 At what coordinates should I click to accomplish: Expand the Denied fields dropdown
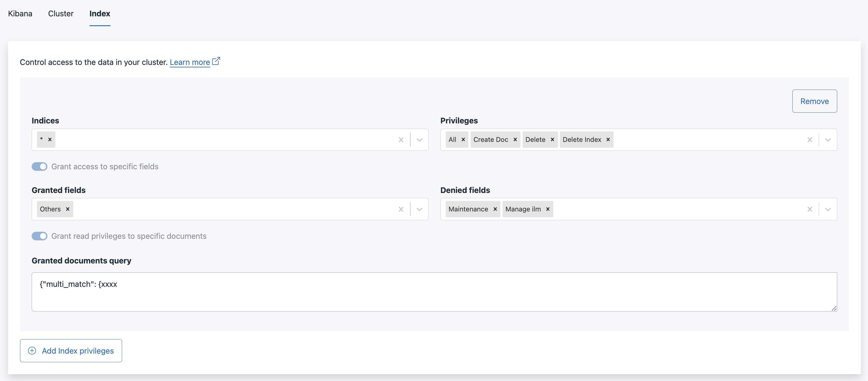pyautogui.click(x=828, y=209)
